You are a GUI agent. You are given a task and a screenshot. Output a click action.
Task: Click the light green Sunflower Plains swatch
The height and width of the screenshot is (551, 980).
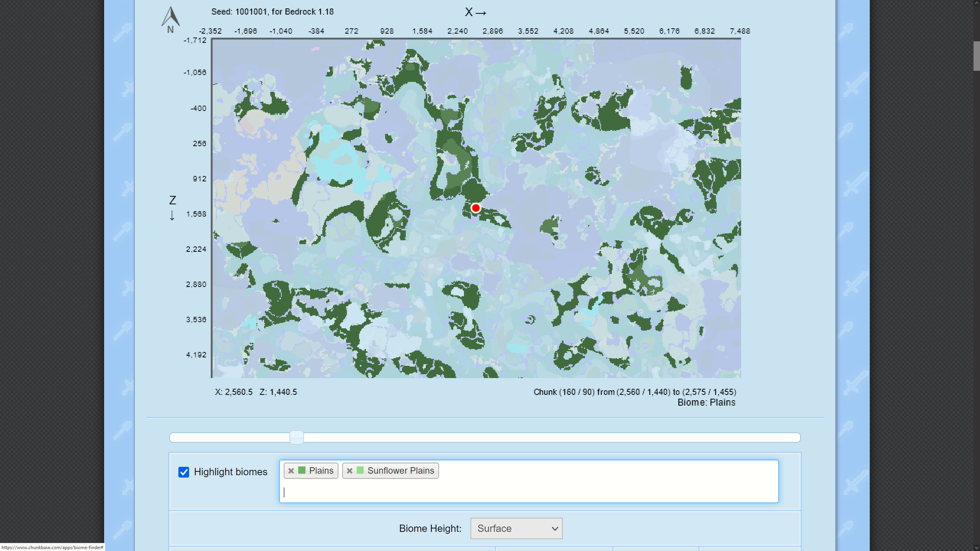click(x=360, y=471)
